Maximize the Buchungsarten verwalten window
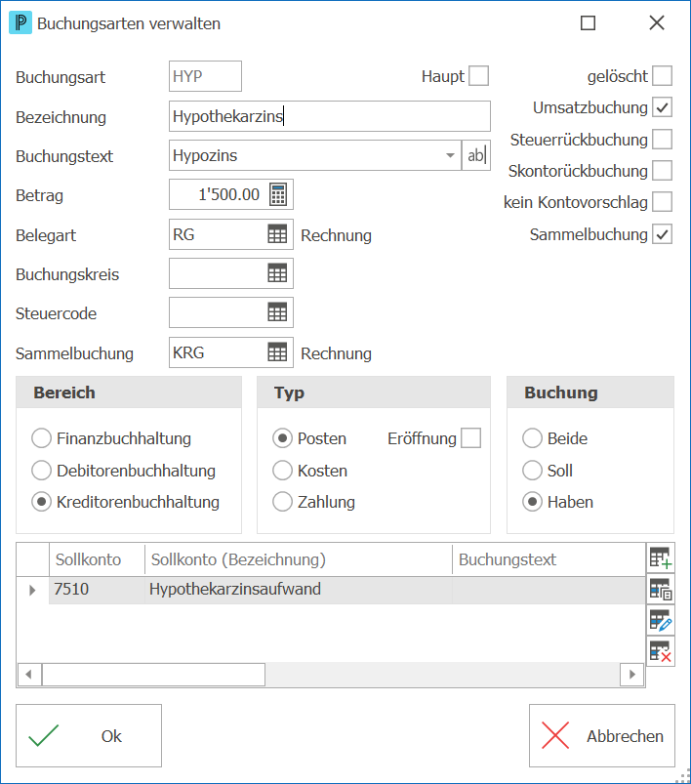 click(x=588, y=23)
